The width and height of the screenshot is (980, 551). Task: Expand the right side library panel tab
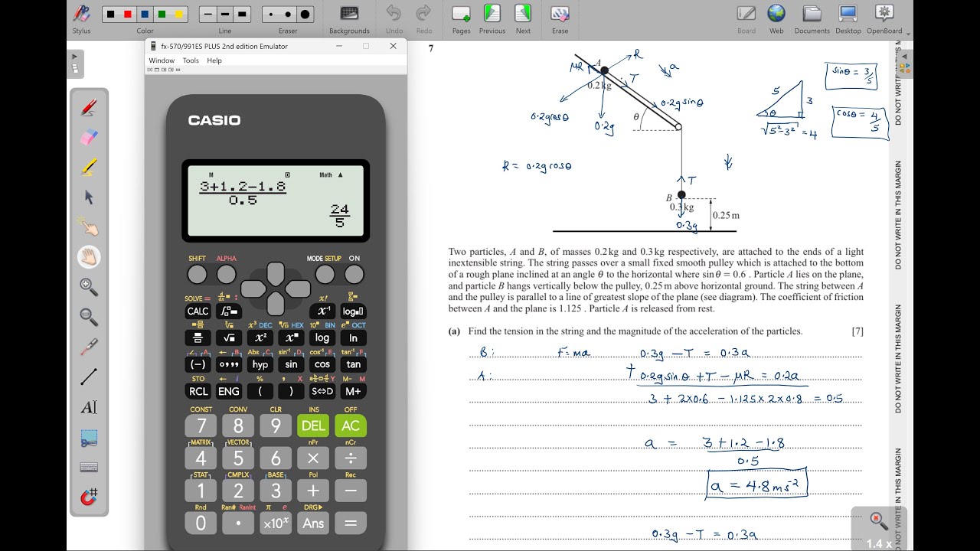tap(905, 64)
